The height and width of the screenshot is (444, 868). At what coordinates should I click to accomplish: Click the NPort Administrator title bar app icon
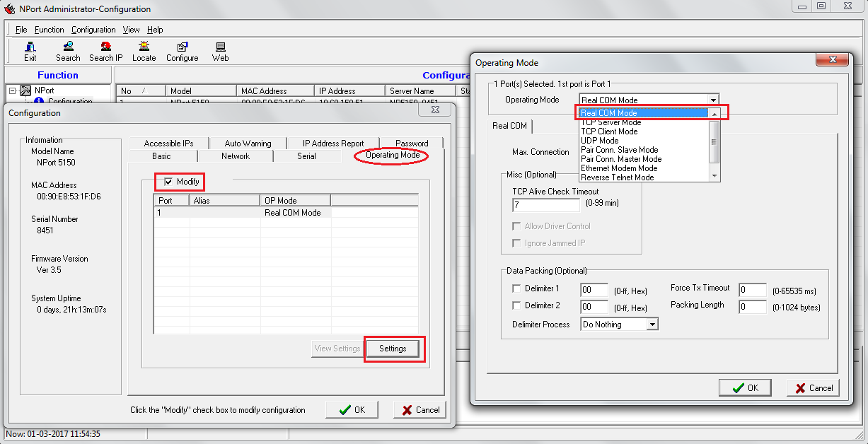coord(10,9)
